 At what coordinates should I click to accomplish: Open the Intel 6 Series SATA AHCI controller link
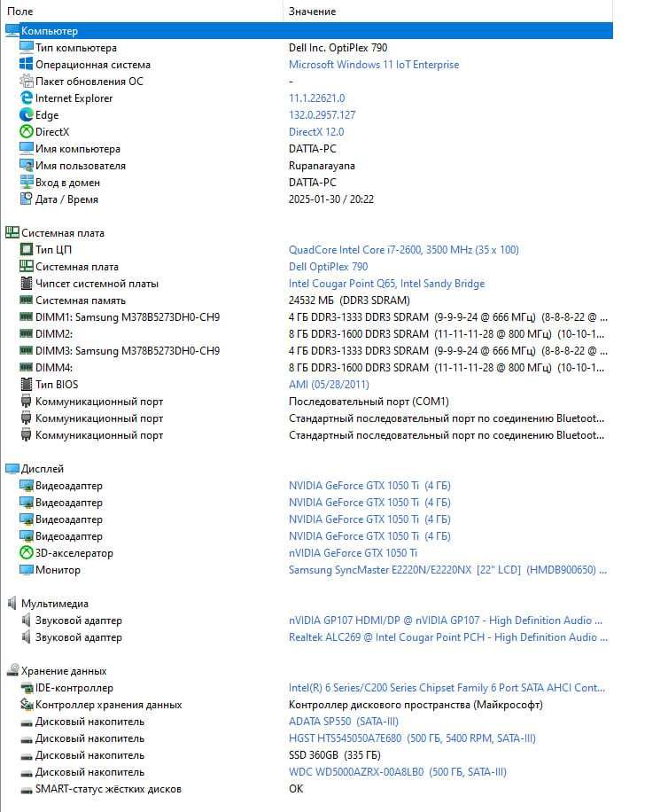pyautogui.click(x=447, y=688)
